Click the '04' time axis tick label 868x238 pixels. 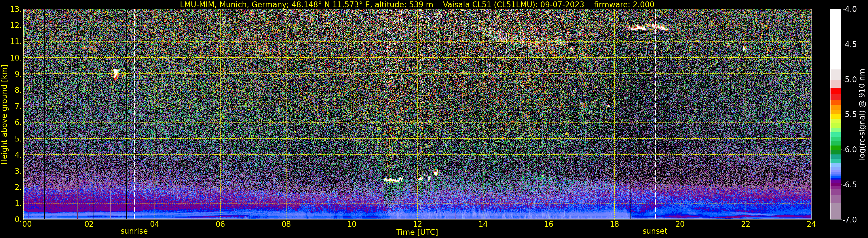point(155,224)
